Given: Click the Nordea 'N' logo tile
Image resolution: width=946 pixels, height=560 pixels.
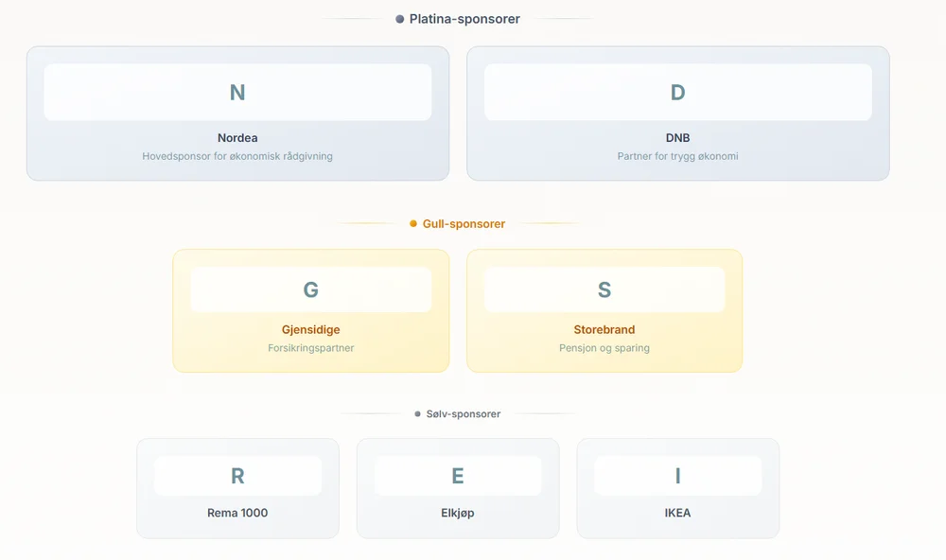Looking at the screenshot, I should tap(237, 93).
